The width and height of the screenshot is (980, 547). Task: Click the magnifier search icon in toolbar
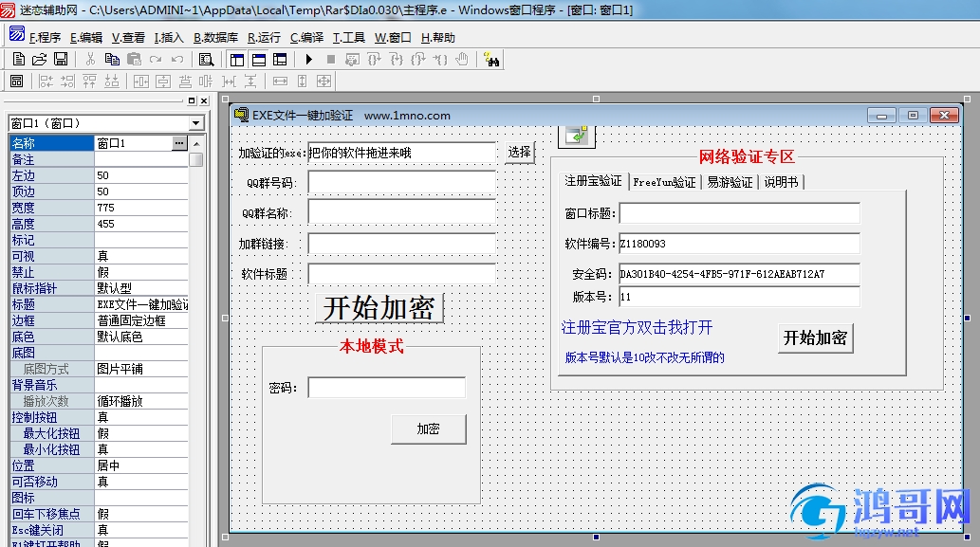coord(206,60)
